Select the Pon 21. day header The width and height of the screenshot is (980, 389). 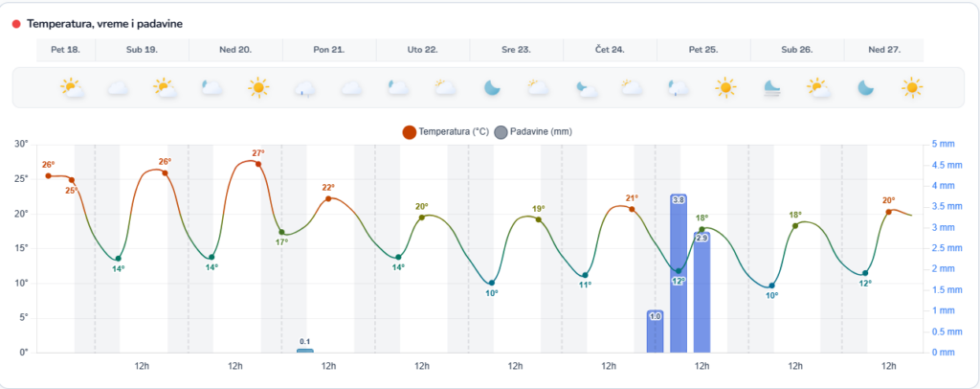[329, 50]
